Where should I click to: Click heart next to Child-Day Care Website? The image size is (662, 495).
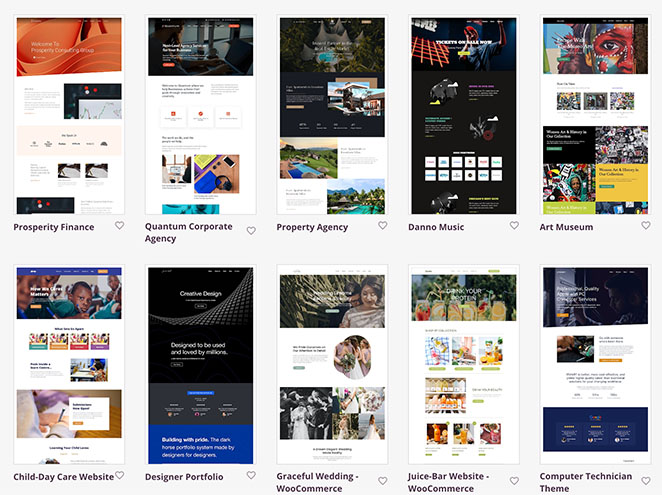[119, 476]
